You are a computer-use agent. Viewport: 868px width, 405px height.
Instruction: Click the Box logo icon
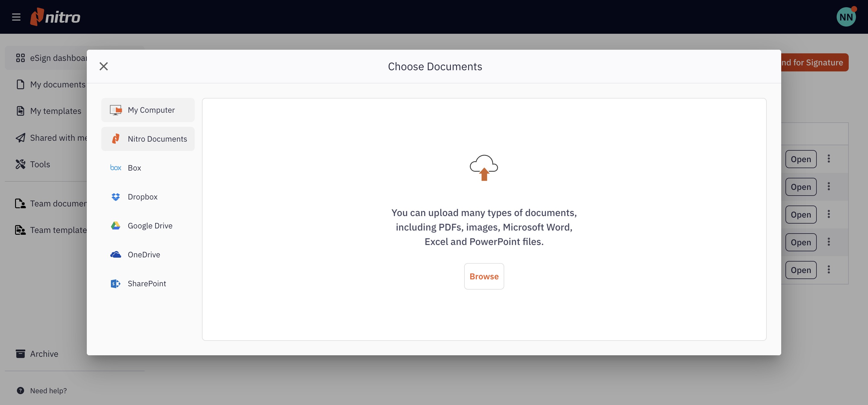[115, 168]
